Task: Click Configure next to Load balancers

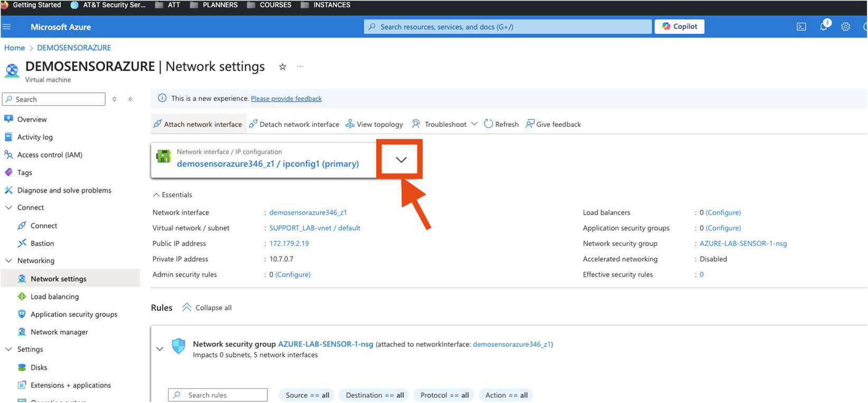Action: (x=723, y=213)
